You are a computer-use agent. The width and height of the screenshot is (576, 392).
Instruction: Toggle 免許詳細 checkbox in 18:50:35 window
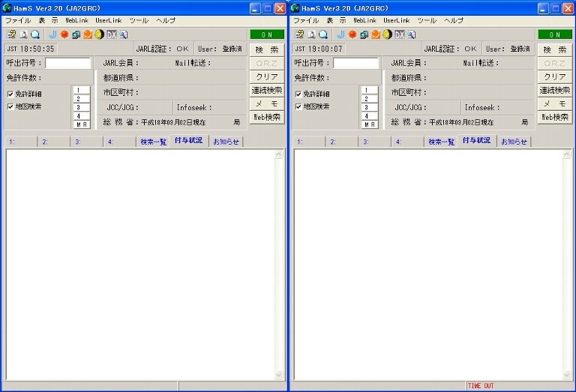point(10,94)
